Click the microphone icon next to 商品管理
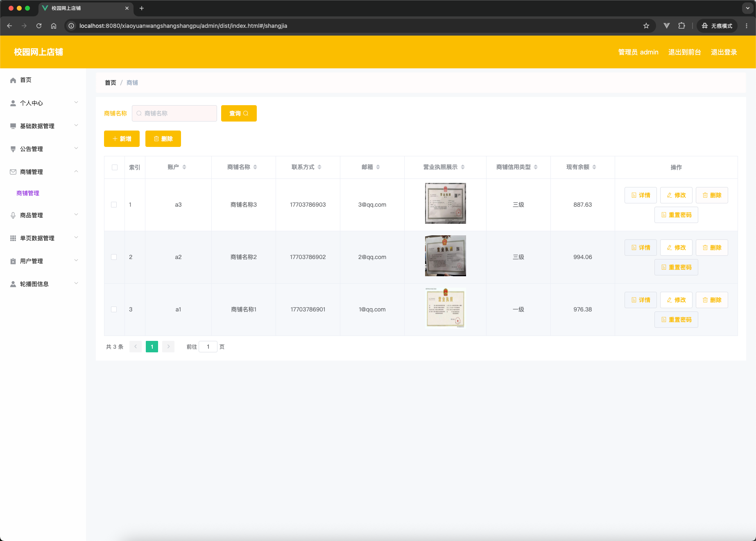This screenshot has height=541, width=756. coord(13,215)
